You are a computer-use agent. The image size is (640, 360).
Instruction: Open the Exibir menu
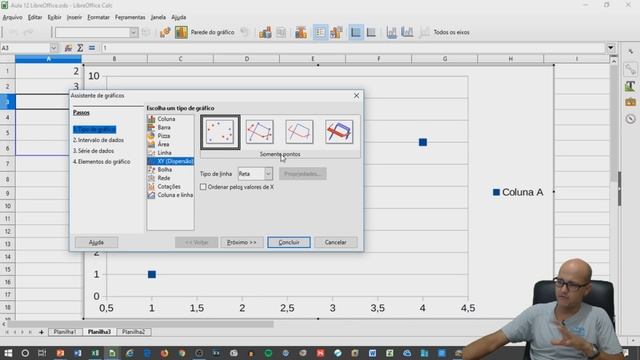pos(54,17)
